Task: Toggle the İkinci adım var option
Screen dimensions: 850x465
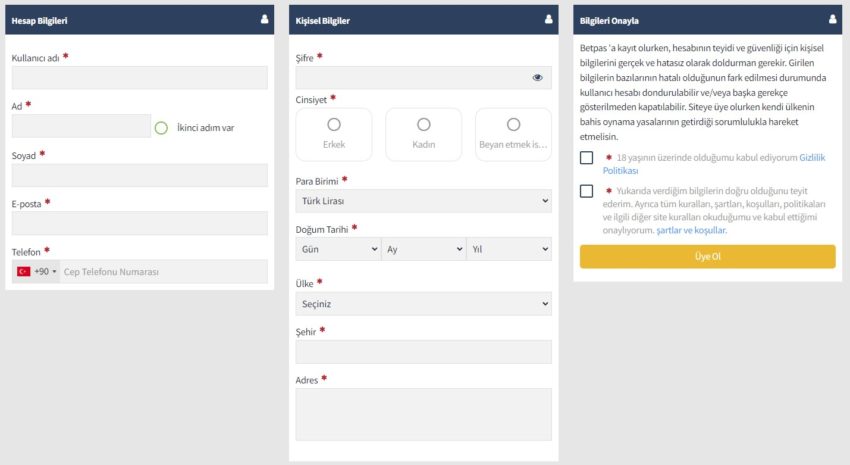Action: (161, 127)
